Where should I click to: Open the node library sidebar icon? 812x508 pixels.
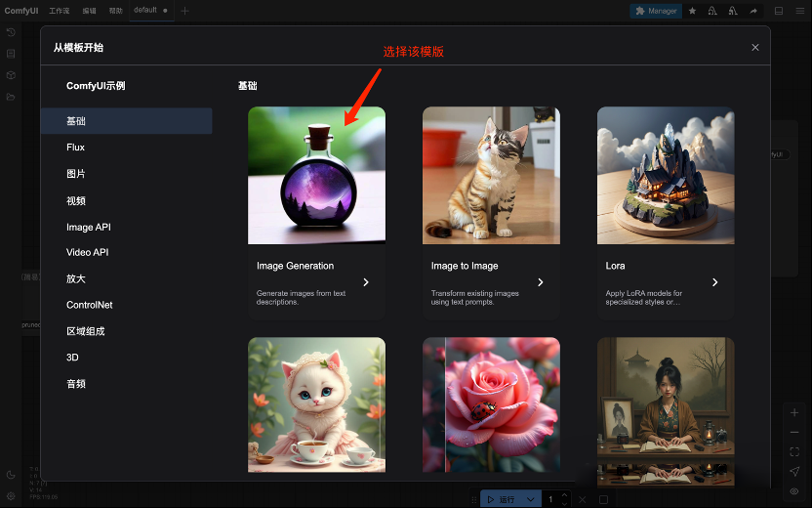pyautogui.click(x=11, y=54)
